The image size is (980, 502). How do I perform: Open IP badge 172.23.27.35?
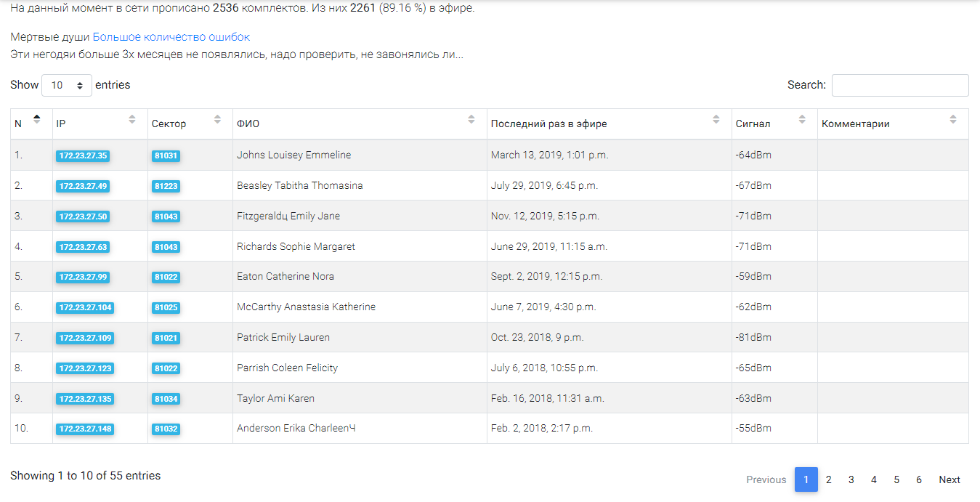pyautogui.click(x=83, y=155)
